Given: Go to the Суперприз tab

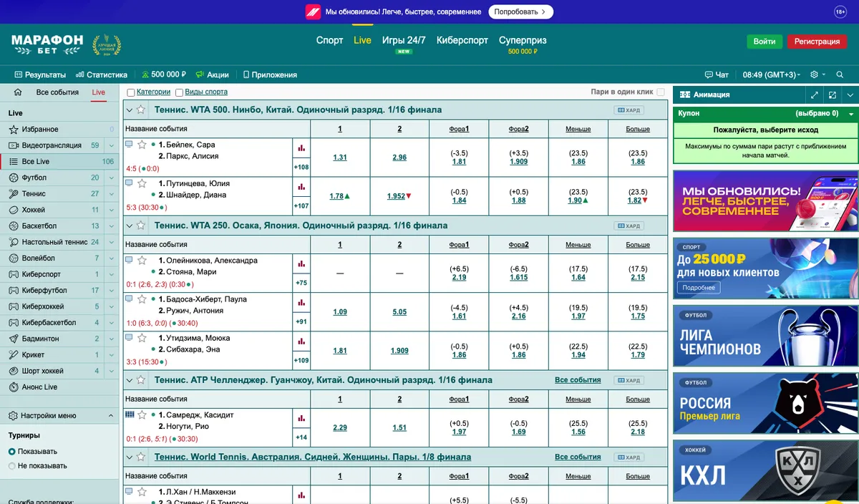Looking at the screenshot, I should 523,41.
